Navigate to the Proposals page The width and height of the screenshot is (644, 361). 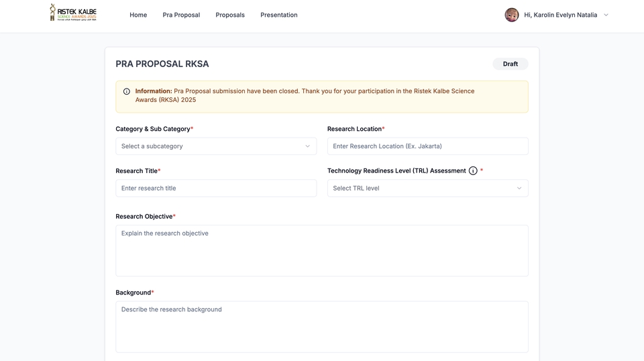[230, 15]
